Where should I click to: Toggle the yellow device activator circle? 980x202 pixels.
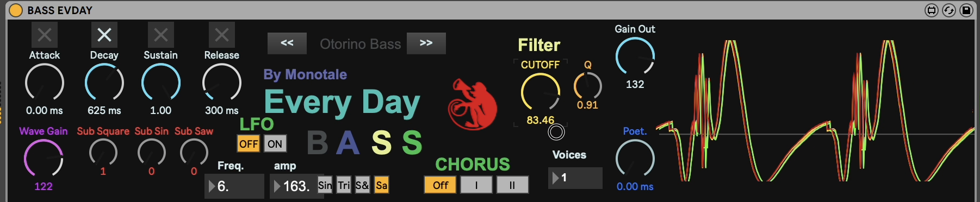(x=16, y=10)
